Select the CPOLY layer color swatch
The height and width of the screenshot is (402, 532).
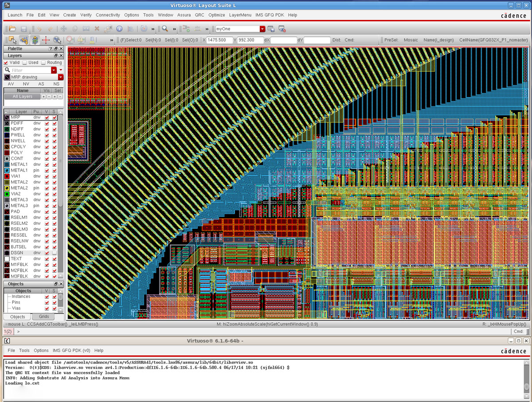click(x=7, y=147)
